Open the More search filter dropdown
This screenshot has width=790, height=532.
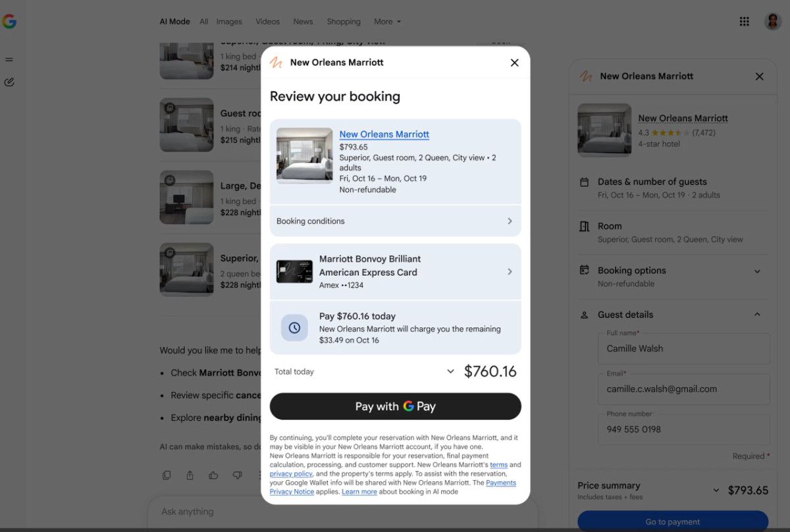[x=387, y=22]
